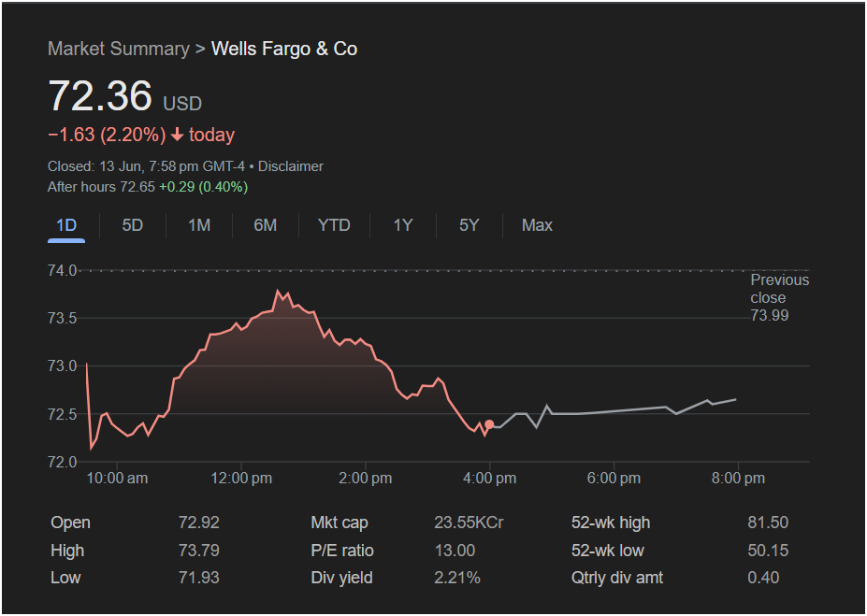Switch to the 1M time range tab
The width and height of the screenshot is (867, 616).
coord(199,225)
